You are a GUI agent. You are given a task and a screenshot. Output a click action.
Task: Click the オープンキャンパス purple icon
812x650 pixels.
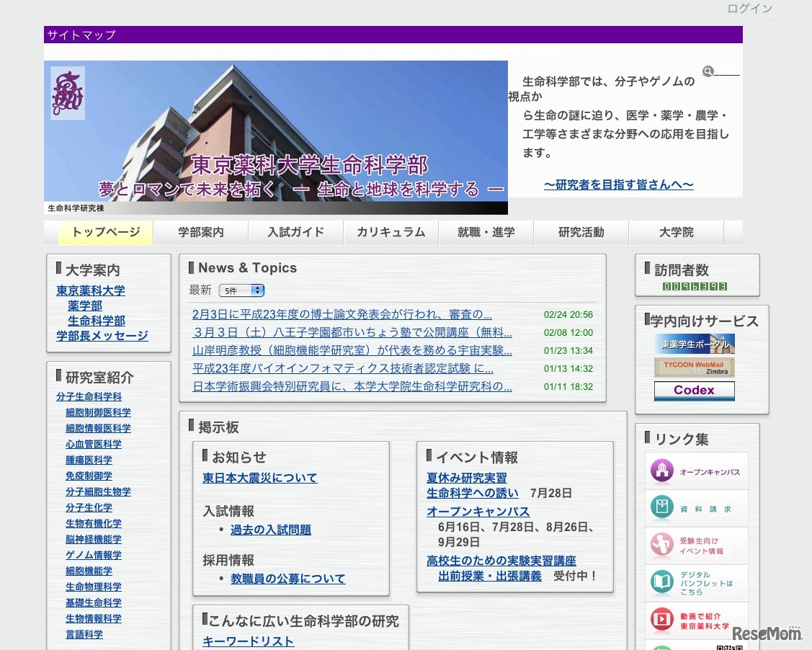[x=663, y=471]
